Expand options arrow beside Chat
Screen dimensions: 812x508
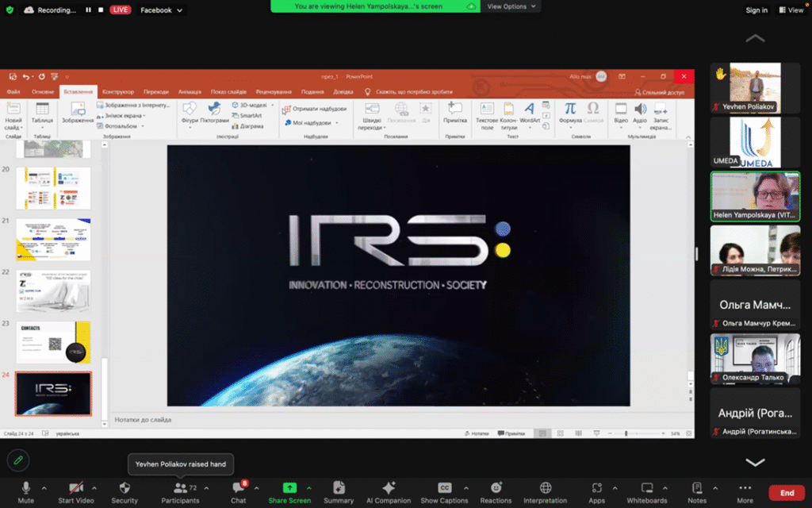point(256,488)
